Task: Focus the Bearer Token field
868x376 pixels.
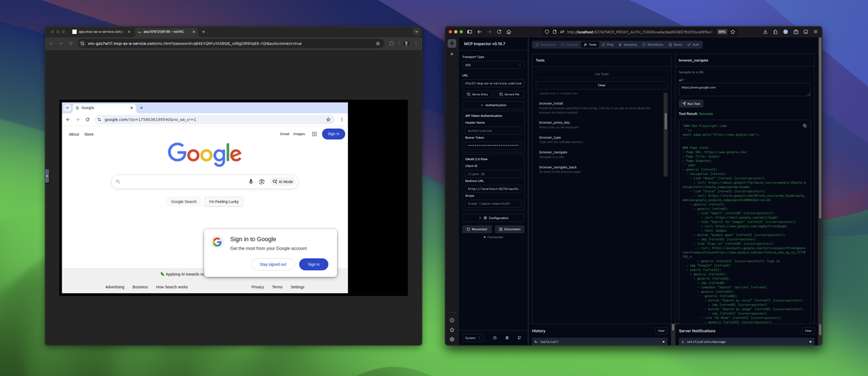Action: (493, 145)
